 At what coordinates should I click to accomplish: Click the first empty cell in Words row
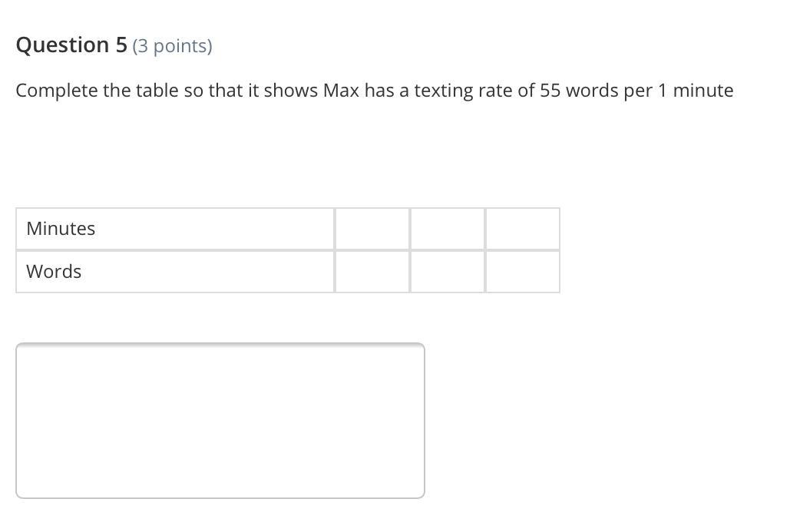point(372,272)
